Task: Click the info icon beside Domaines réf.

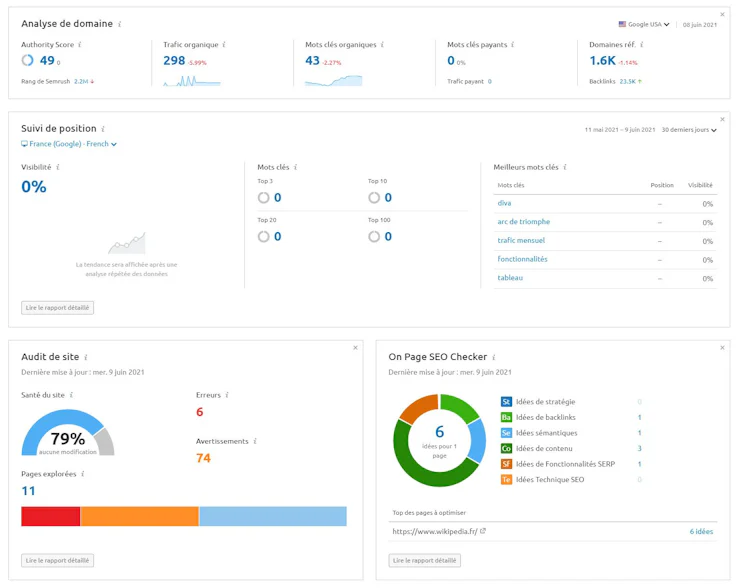Action: [642, 45]
